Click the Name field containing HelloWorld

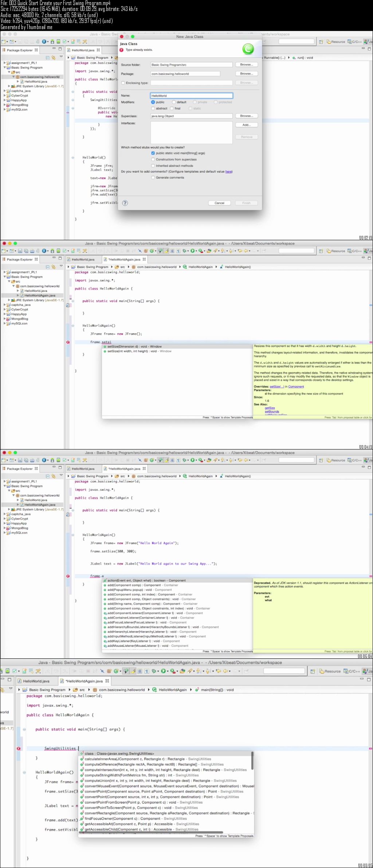[x=192, y=96]
